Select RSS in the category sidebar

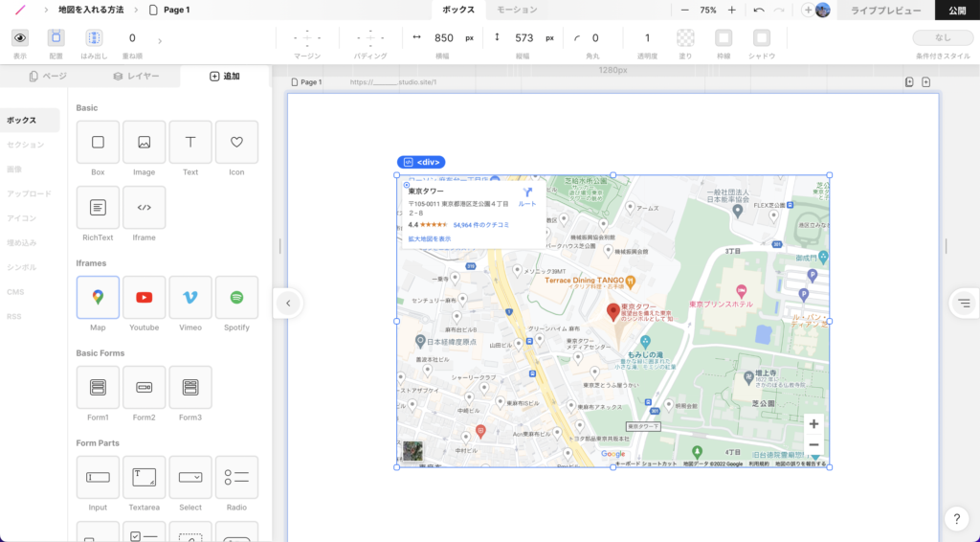click(13, 316)
